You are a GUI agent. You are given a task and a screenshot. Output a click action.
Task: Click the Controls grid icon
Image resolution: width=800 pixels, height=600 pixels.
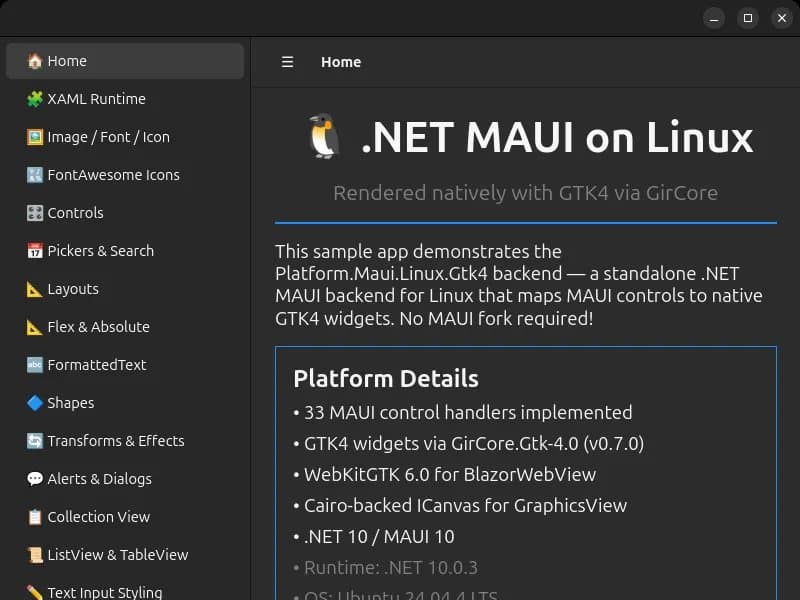pos(32,212)
